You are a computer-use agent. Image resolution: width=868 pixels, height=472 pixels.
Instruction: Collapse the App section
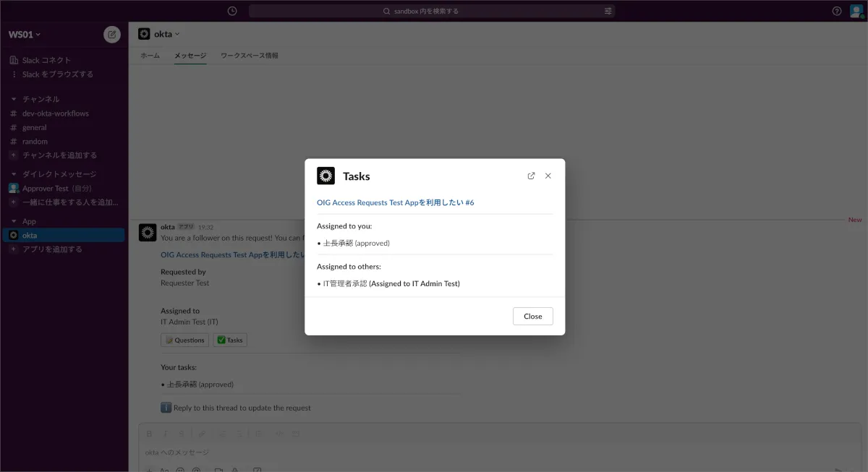point(13,221)
